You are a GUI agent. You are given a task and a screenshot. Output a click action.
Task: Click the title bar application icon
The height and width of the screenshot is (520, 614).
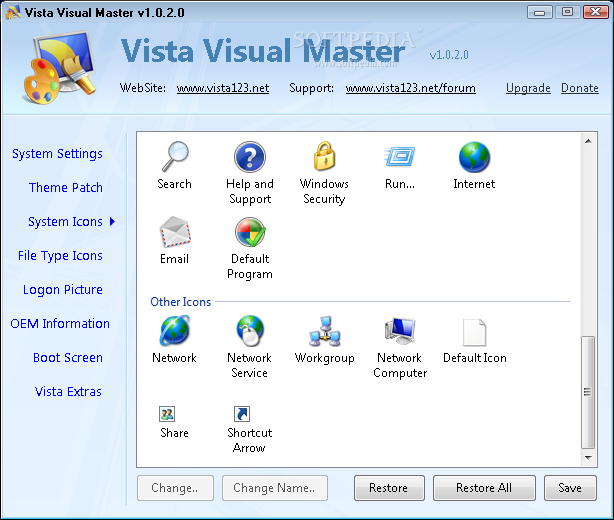pos(13,12)
